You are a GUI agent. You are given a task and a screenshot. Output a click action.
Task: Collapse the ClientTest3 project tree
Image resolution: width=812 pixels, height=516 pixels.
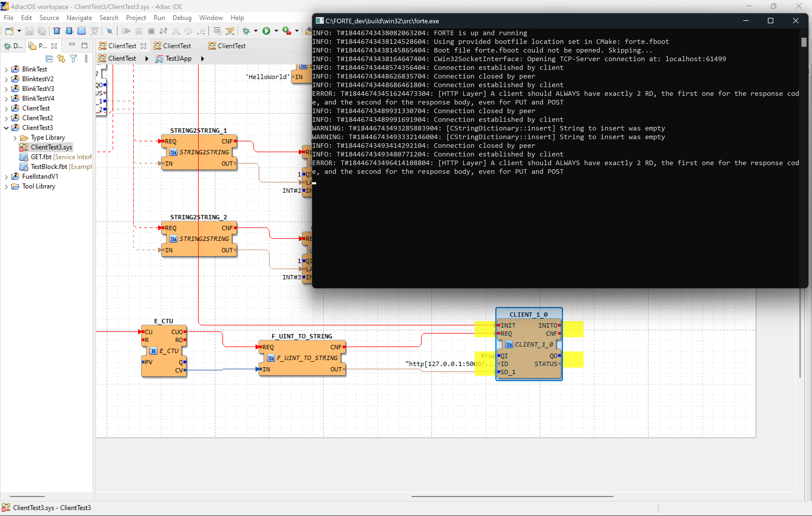[6, 128]
